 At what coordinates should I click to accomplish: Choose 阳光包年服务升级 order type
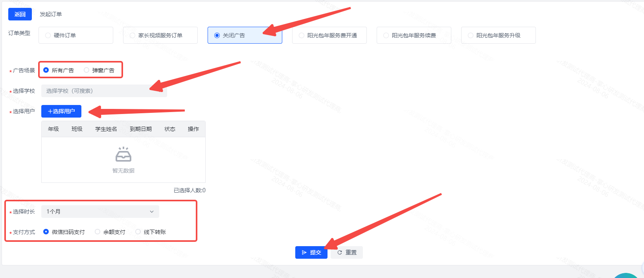point(498,35)
